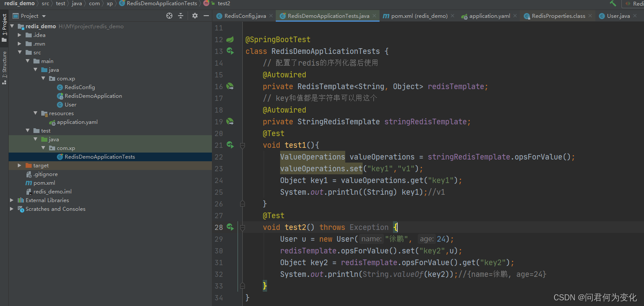Viewport: 644px width, 306px height.
Task: Expand the .mvn folder
Action: click(x=20, y=44)
